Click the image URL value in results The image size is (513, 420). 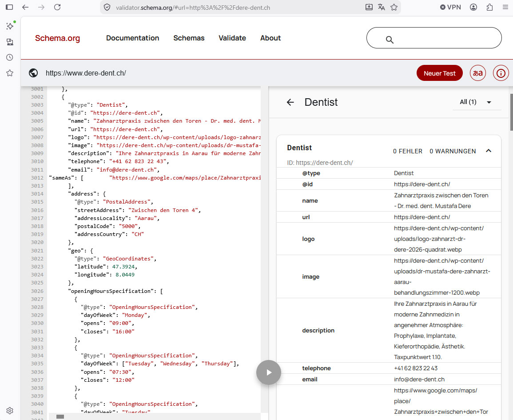pos(442,276)
